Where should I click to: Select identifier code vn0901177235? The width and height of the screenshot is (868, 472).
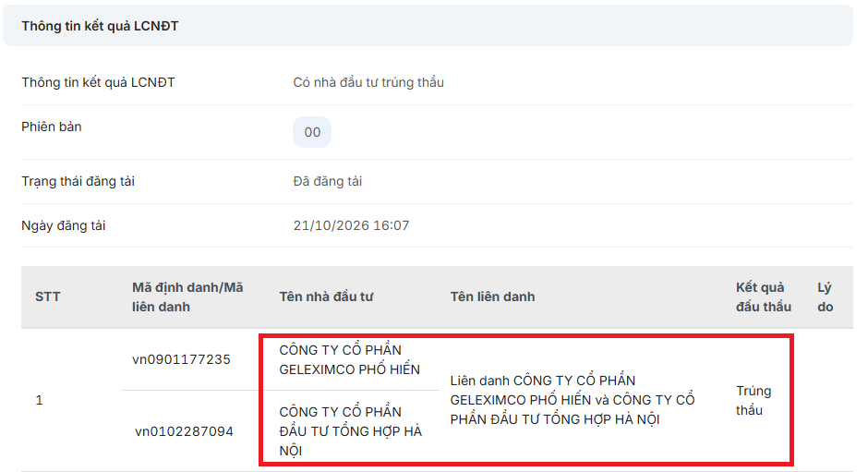point(181,359)
